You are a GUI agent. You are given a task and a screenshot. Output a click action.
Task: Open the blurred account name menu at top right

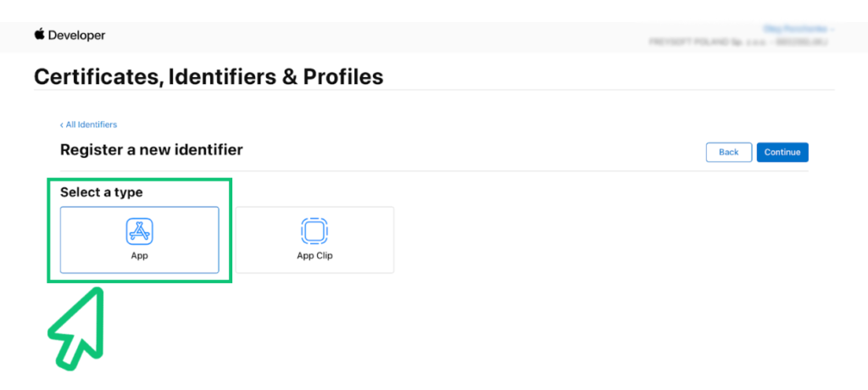pos(798,28)
